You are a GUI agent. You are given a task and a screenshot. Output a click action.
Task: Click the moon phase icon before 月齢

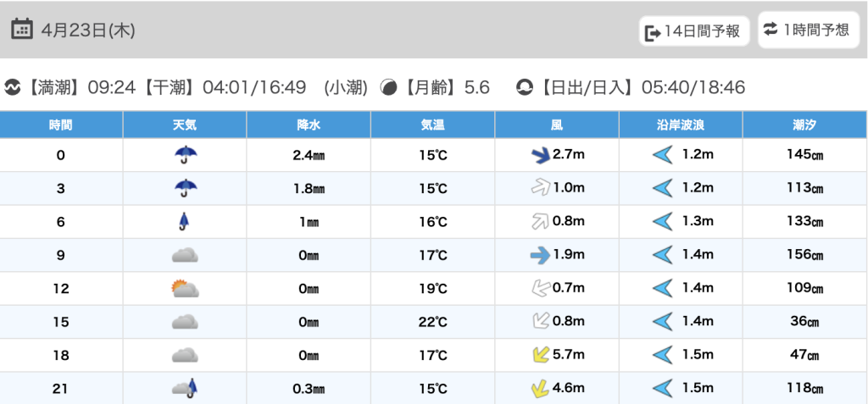click(x=389, y=87)
